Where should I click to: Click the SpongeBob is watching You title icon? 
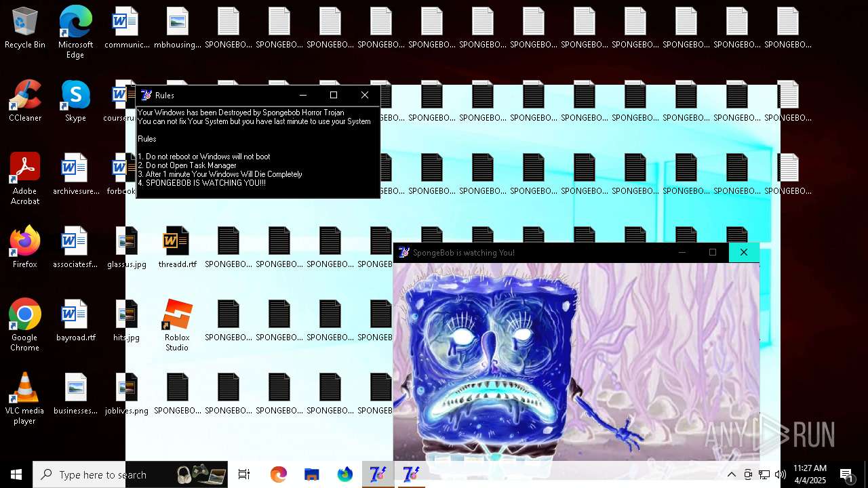[403, 252]
